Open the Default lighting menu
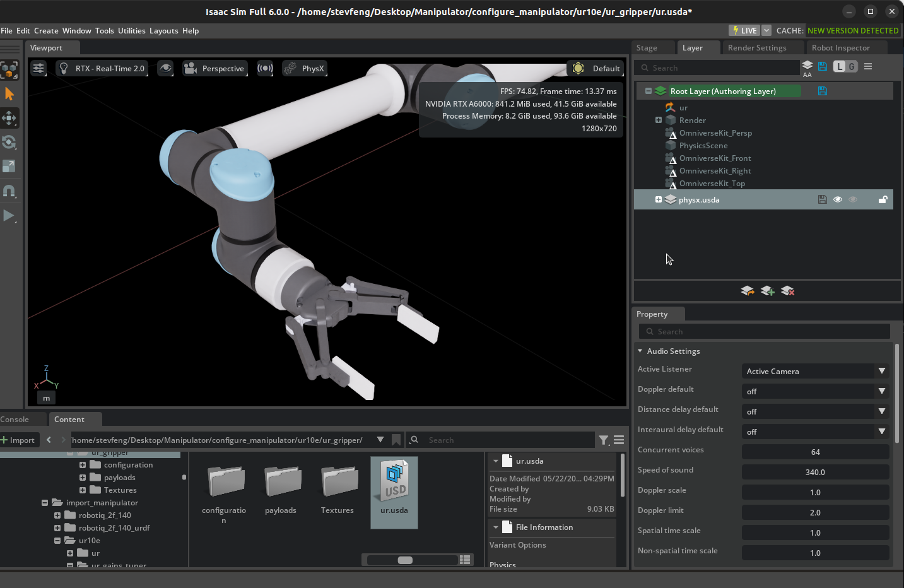This screenshot has height=588, width=904. coord(596,68)
